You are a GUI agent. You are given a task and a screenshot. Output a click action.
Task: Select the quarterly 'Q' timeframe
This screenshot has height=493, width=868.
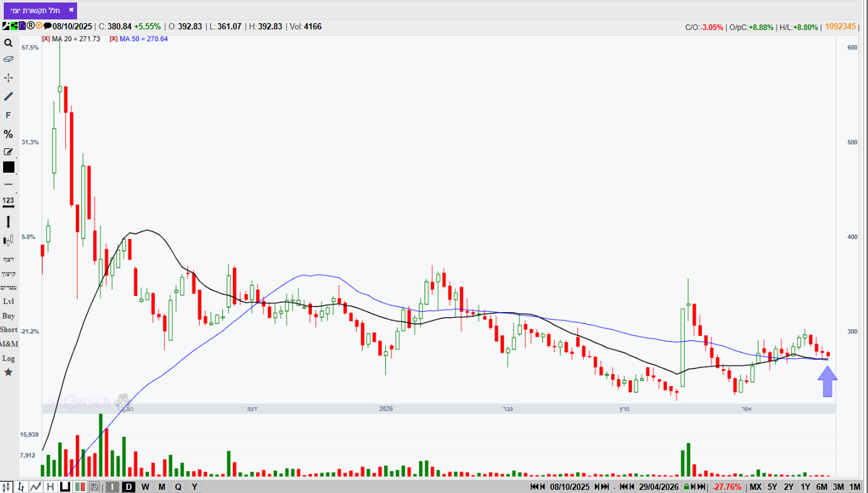[x=178, y=487]
